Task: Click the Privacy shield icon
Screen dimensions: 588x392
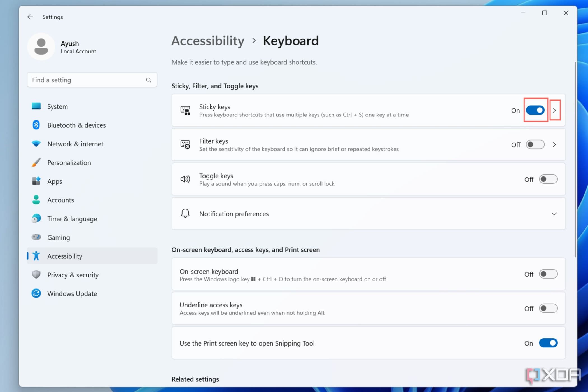Action: pos(36,275)
